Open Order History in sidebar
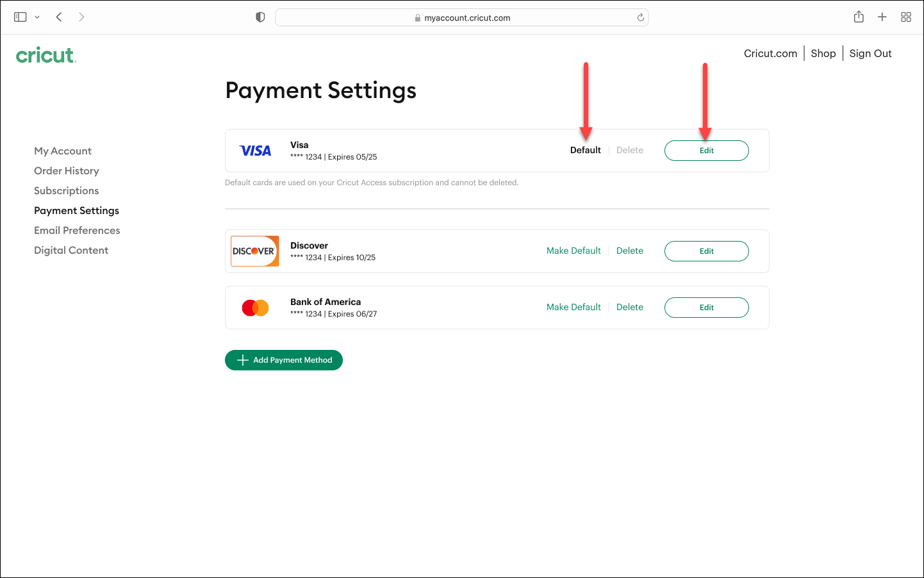The width and height of the screenshot is (924, 578). (67, 171)
